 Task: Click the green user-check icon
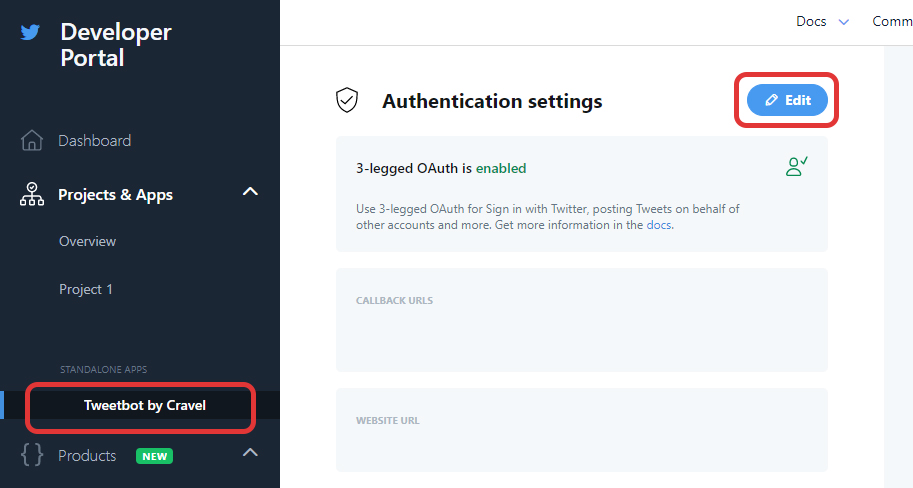click(797, 167)
